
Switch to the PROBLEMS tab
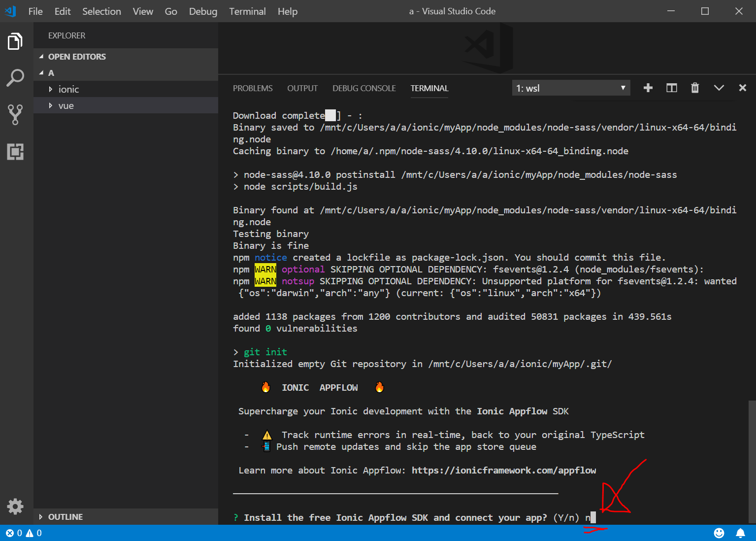point(253,88)
